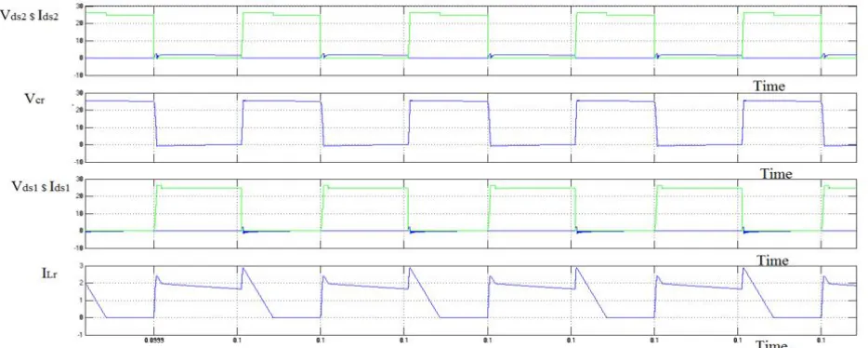The image size is (868, 348).
Task: Click 'Time' label under the Vcr plot
Action: coord(776,173)
